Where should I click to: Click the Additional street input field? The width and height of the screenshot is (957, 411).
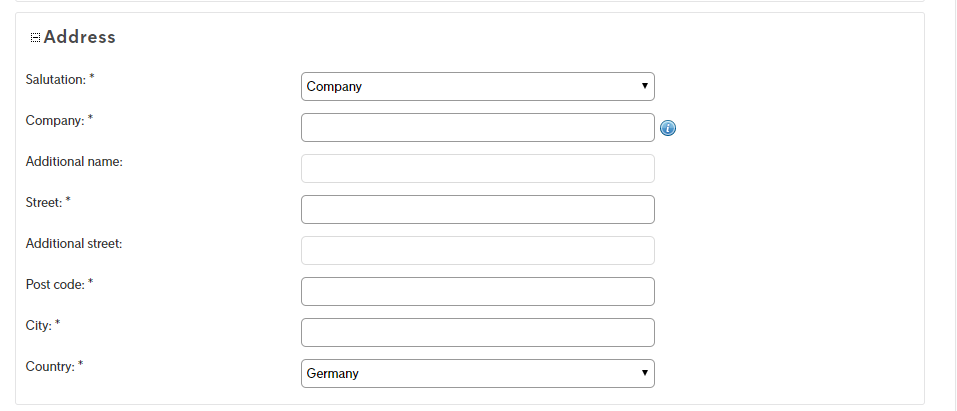point(478,250)
